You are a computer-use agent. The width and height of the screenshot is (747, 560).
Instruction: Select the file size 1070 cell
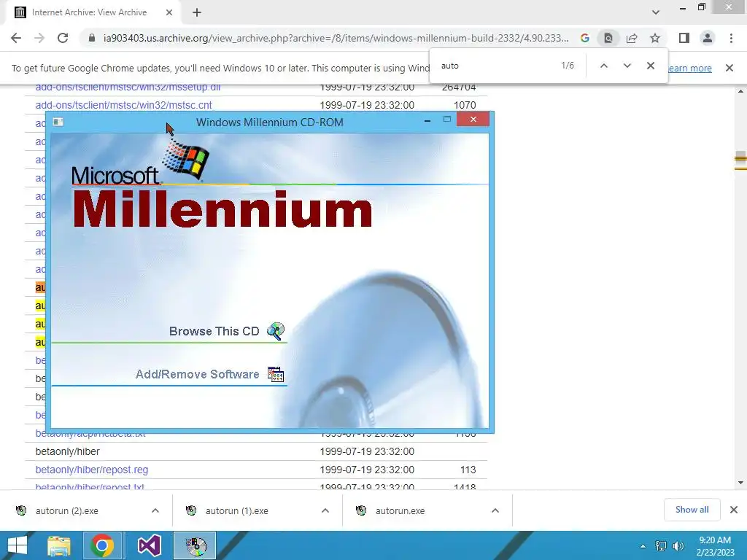point(465,105)
